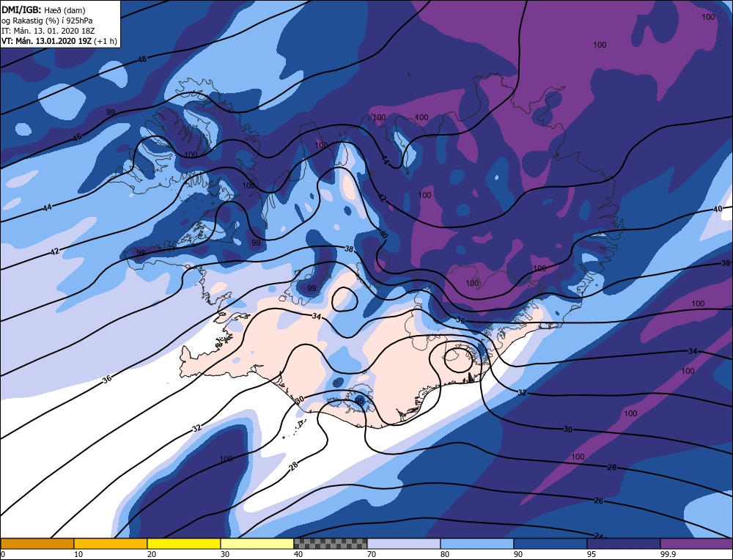Click the '70' legend scale value
This screenshot has height=560, width=733.
click(x=372, y=554)
